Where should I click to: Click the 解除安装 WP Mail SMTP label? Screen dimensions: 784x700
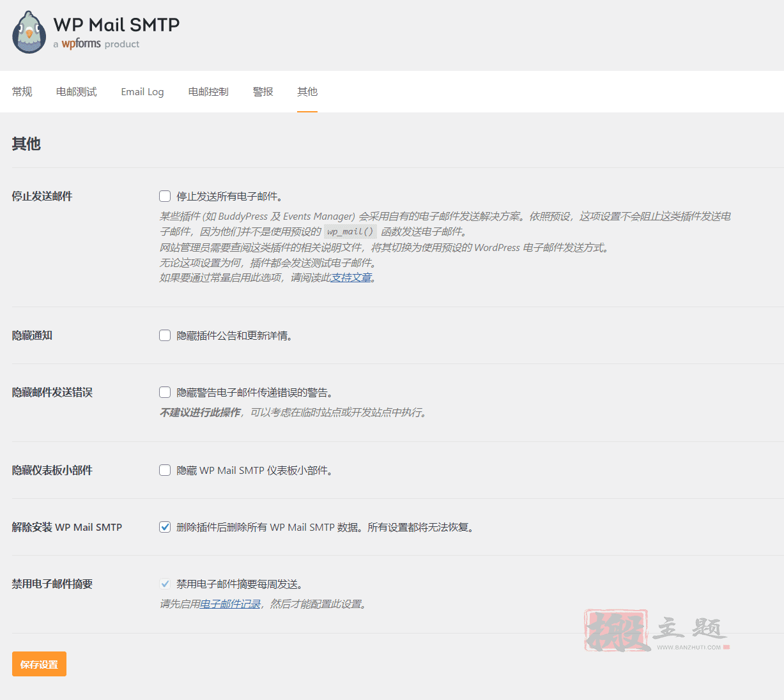(67, 527)
